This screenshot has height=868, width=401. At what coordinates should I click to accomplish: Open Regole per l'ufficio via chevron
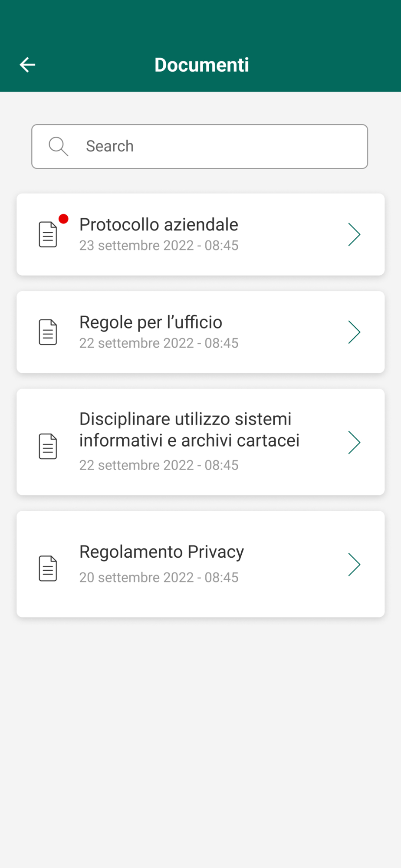coord(354,332)
